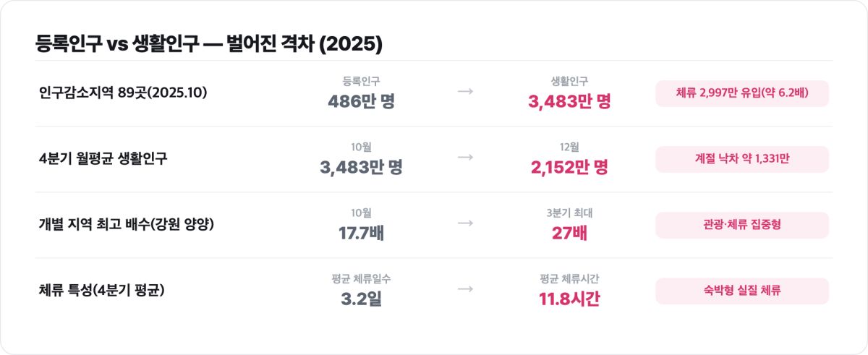Click the red 27배 value
Screen dimensions: 868x355
tap(569, 233)
